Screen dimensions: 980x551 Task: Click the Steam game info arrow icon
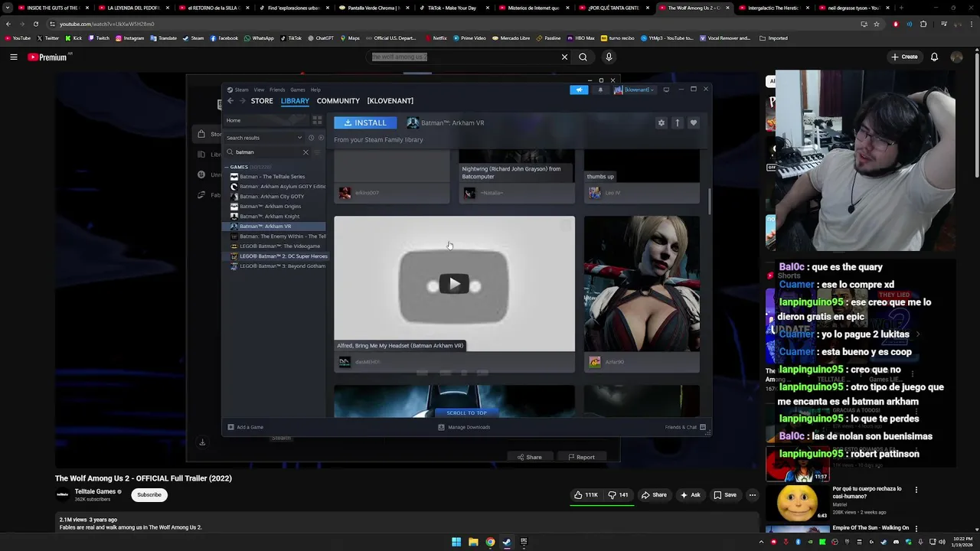(x=678, y=122)
